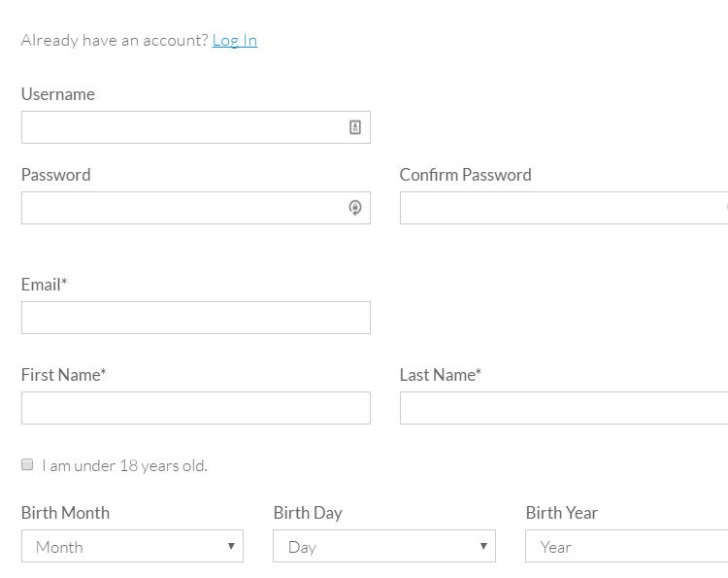The width and height of the screenshot is (728, 578).
Task: Click the Last Name* label
Action: (x=441, y=375)
